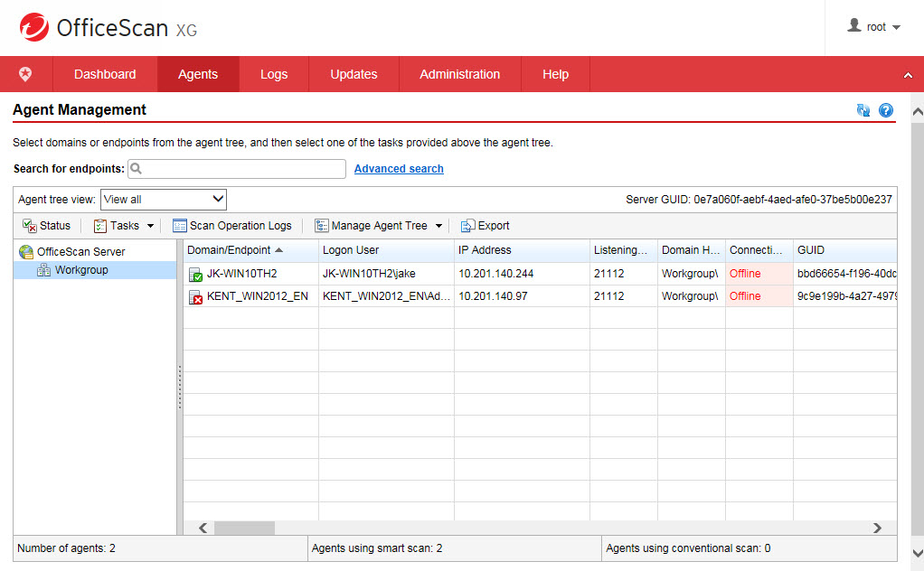Open the blue help question mark icon
This screenshot has height=571, width=924.
point(886,110)
